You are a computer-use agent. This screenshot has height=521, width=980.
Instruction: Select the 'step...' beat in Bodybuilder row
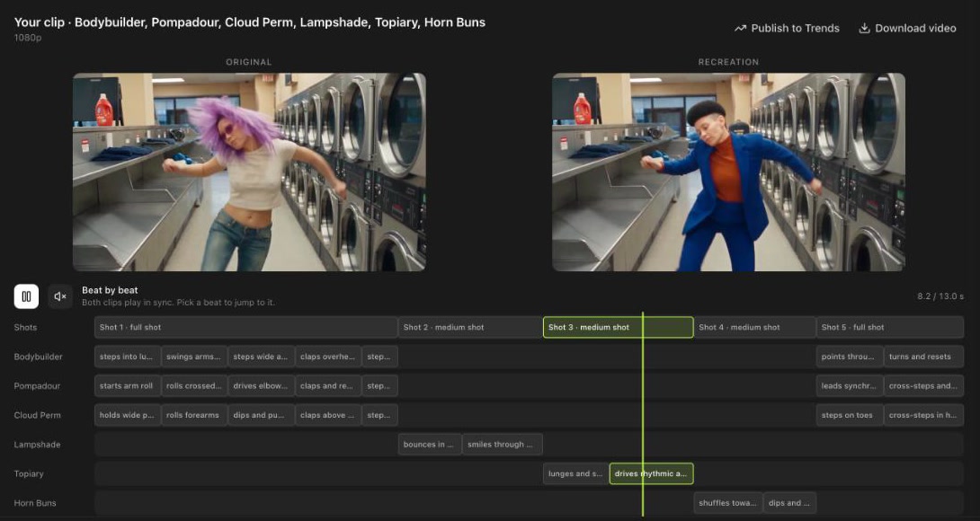tap(379, 357)
